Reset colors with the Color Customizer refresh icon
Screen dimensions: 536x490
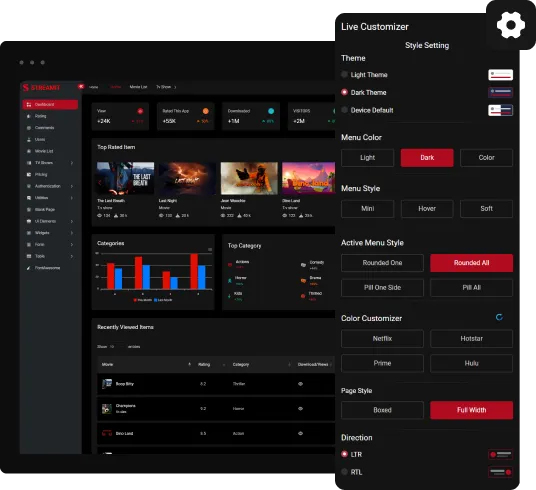tap(499, 317)
